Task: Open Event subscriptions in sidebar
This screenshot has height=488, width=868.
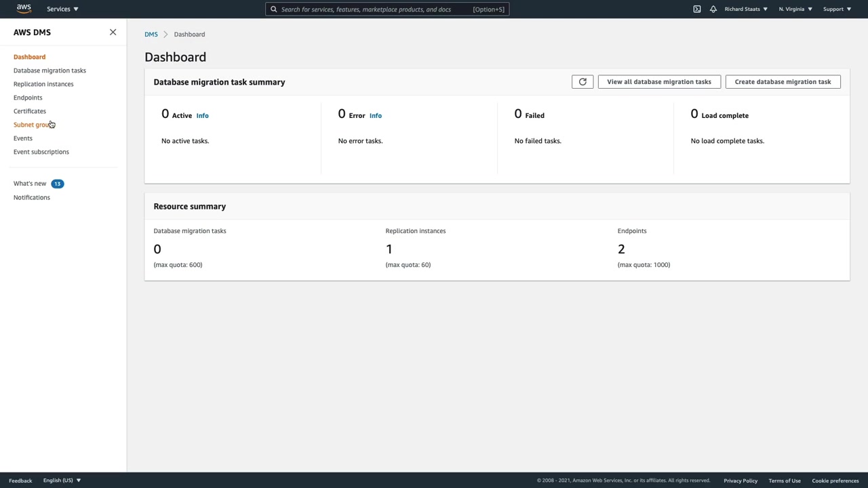Action: [x=41, y=152]
